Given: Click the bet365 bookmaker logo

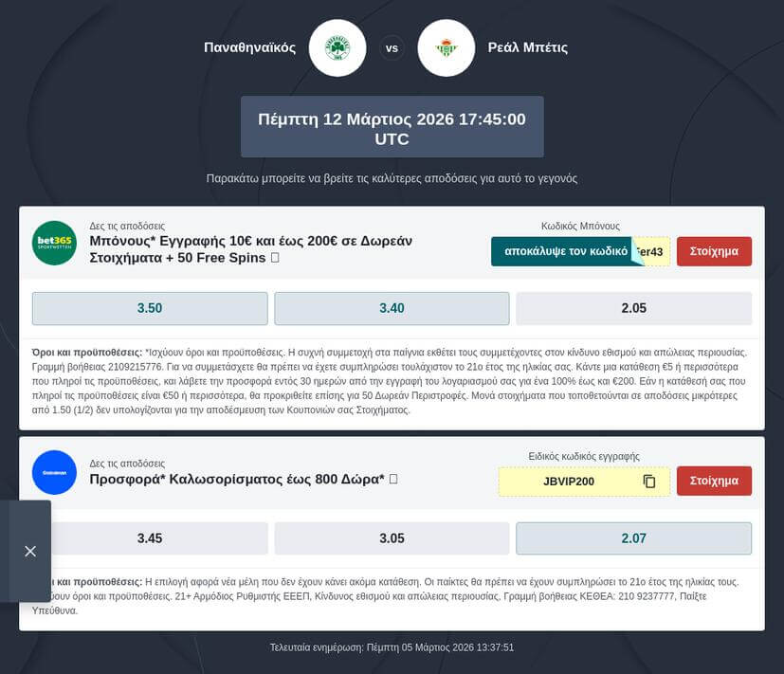Looking at the screenshot, I should click(x=54, y=243).
